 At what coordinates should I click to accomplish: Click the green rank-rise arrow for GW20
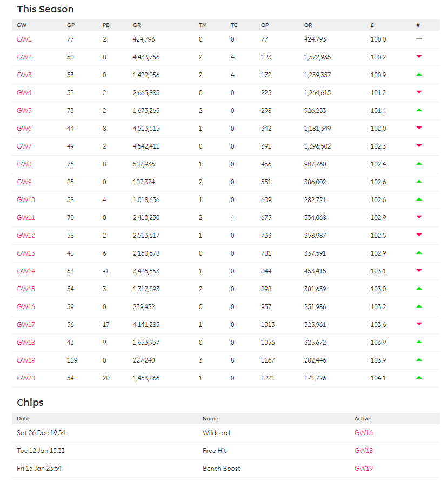tap(419, 378)
